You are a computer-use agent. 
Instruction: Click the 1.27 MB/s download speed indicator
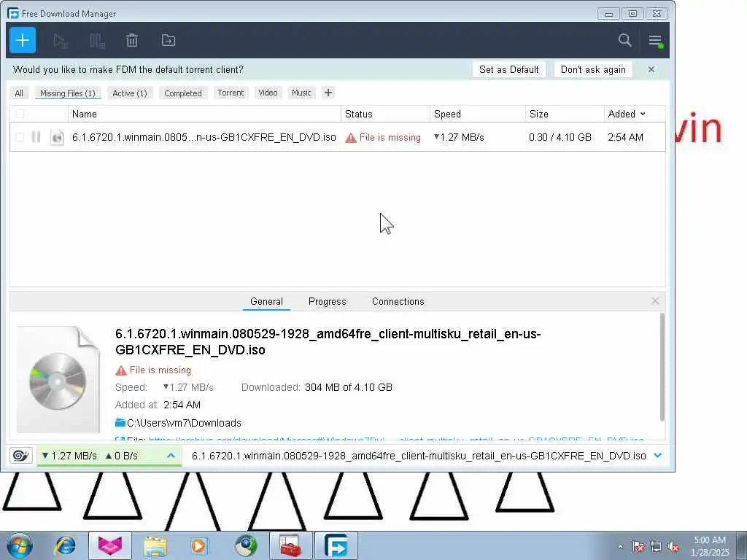(69, 456)
